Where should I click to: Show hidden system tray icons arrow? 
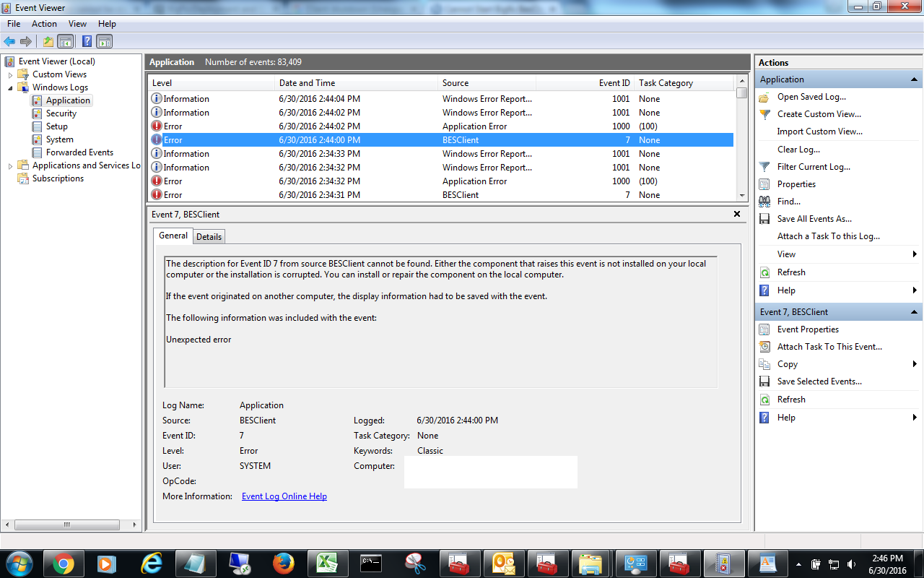click(798, 564)
